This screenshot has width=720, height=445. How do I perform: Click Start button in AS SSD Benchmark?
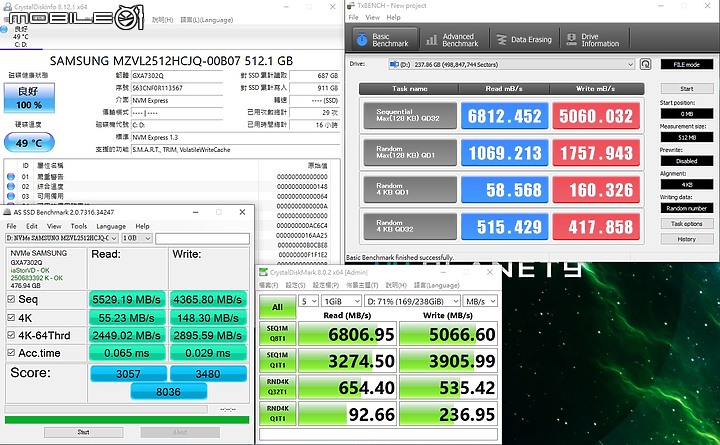[x=84, y=432]
